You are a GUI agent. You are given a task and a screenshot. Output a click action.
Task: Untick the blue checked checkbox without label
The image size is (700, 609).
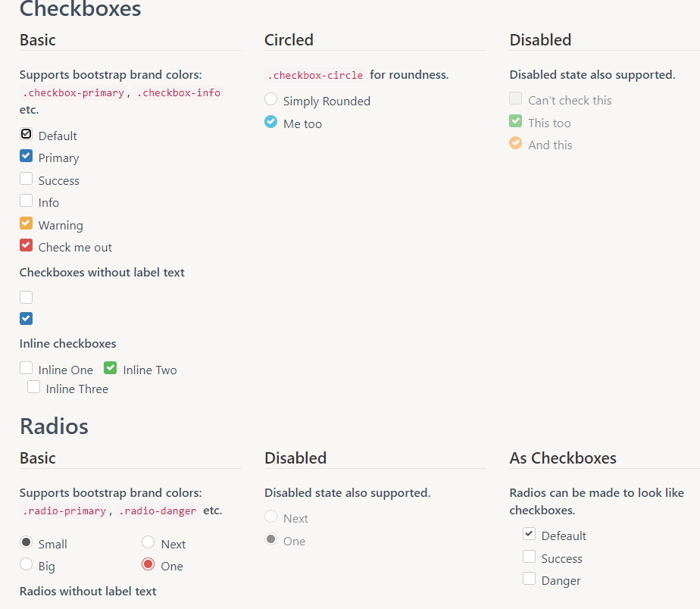point(27,318)
